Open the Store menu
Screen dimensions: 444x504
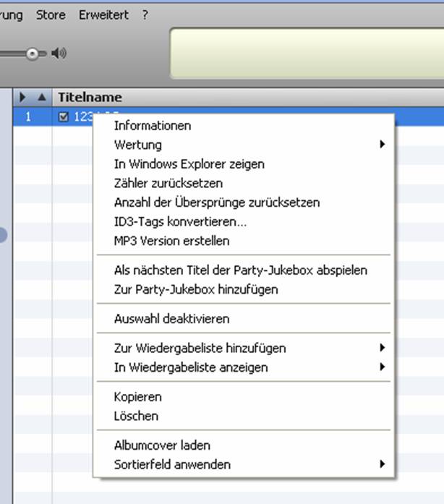click(51, 14)
